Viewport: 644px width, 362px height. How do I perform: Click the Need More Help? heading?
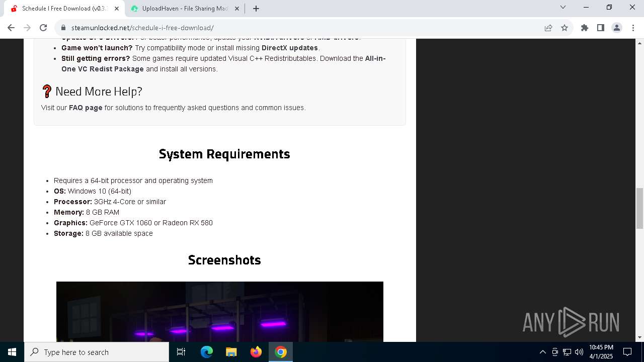tap(99, 92)
